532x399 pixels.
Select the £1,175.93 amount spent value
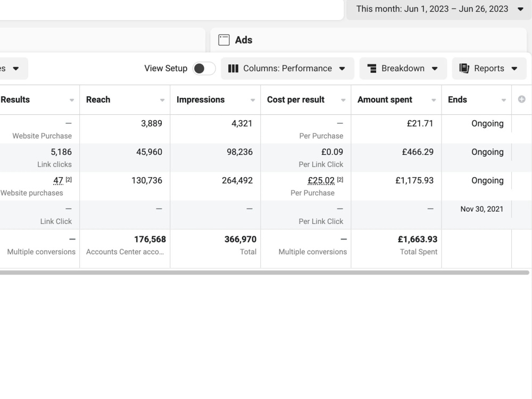[x=414, y=180]
